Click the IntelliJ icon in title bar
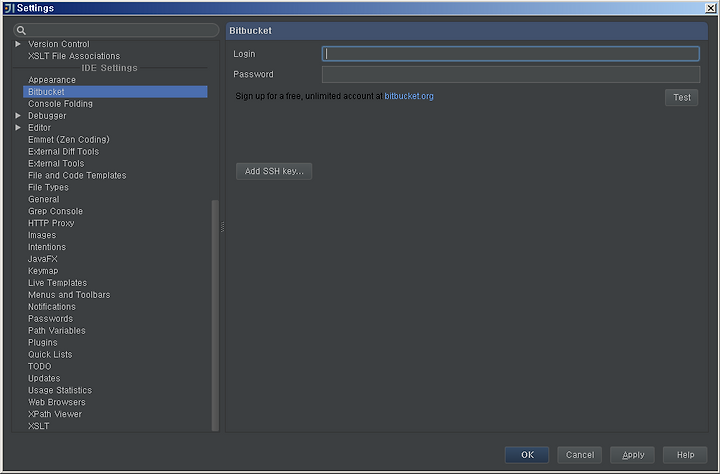Image resolution: width=720 pixels, height=474 pixels. [9, 8]
